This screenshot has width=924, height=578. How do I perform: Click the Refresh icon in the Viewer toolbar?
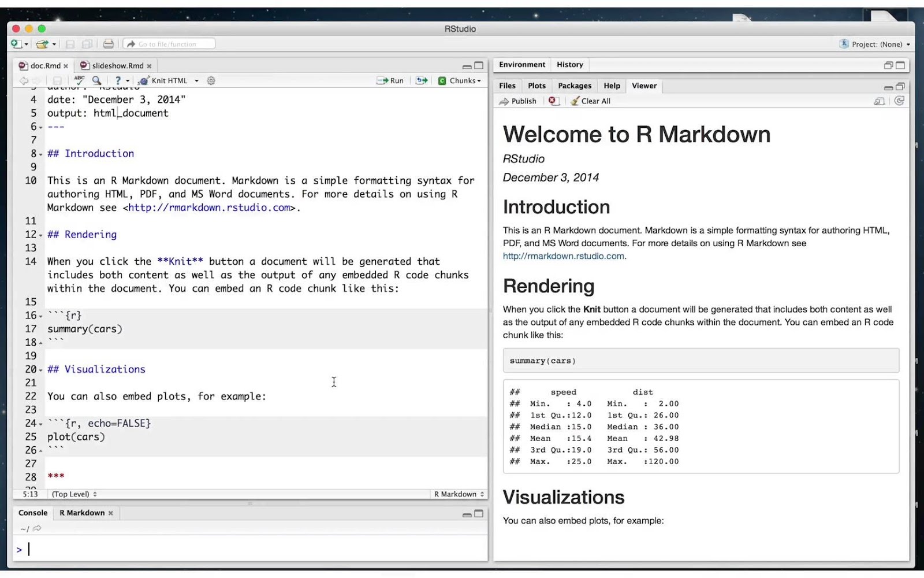click(899, 101)
